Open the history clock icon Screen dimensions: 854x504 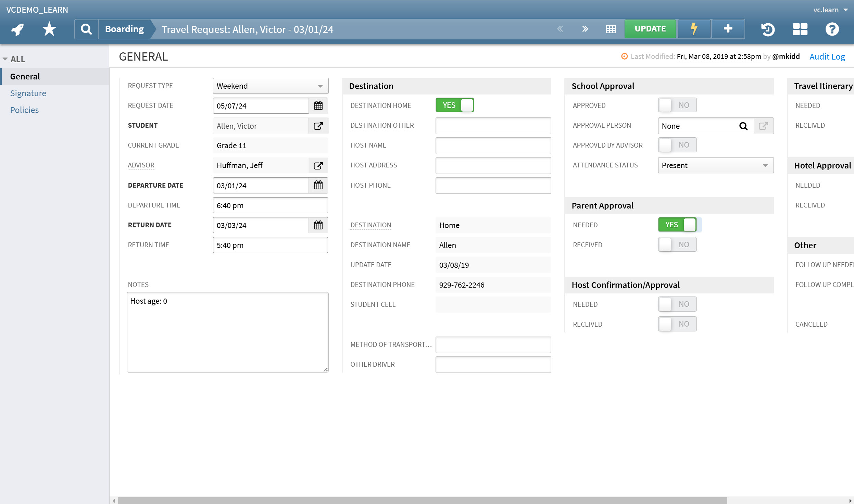(768, 29)
